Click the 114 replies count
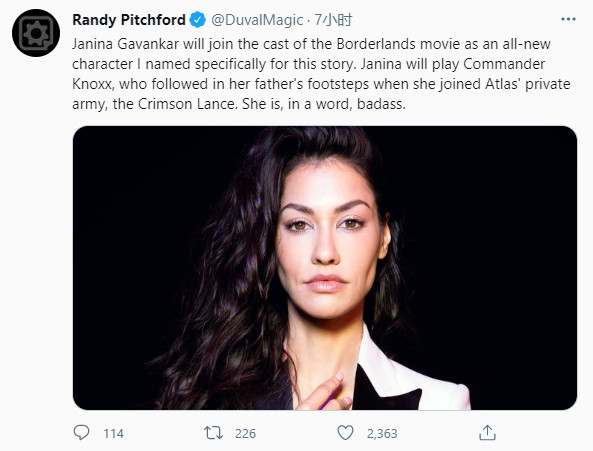The image size is (593, 451). (113, 433)
